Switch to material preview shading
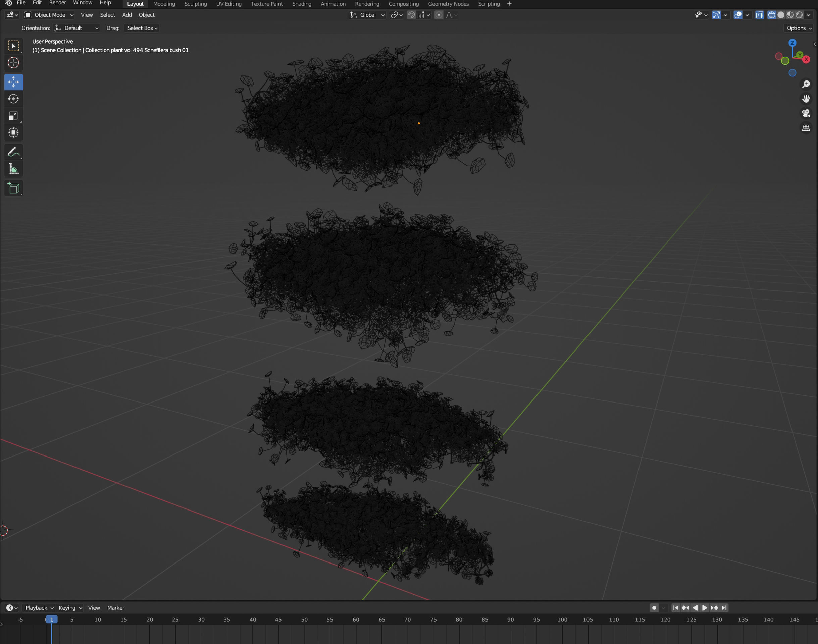 (x=790, y=15)
